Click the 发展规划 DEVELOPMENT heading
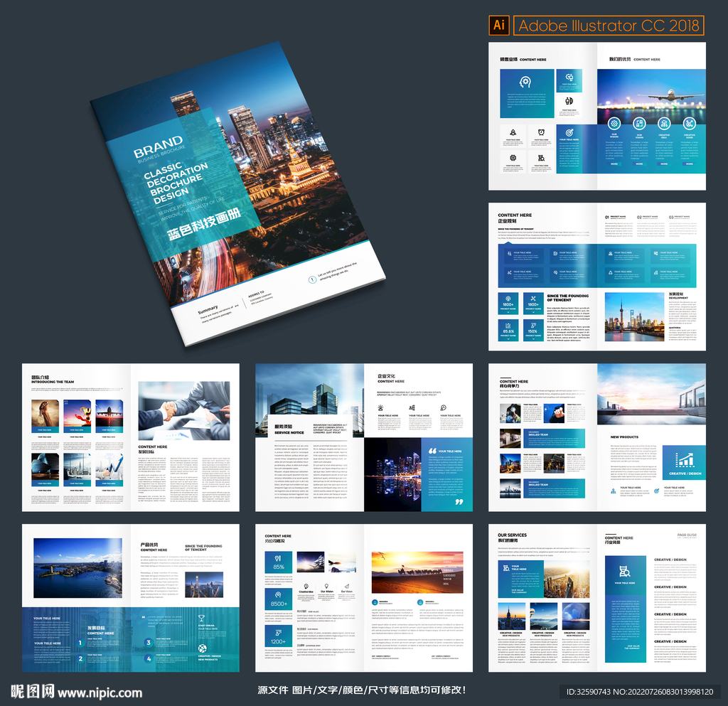Screen dimensions: 728x706 (678, 296)
